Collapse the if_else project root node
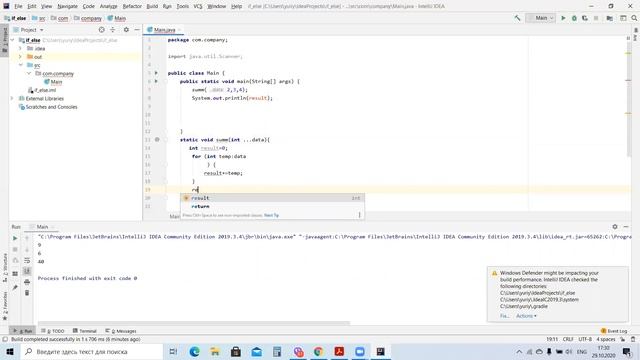 [x=13, y=40]
